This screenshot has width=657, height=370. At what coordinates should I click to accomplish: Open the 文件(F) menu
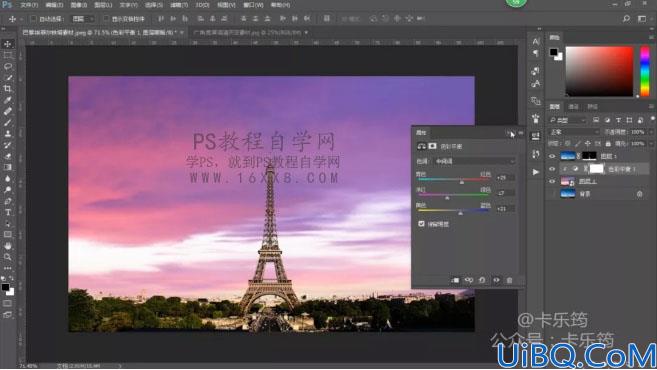click(x=29, y=5)
